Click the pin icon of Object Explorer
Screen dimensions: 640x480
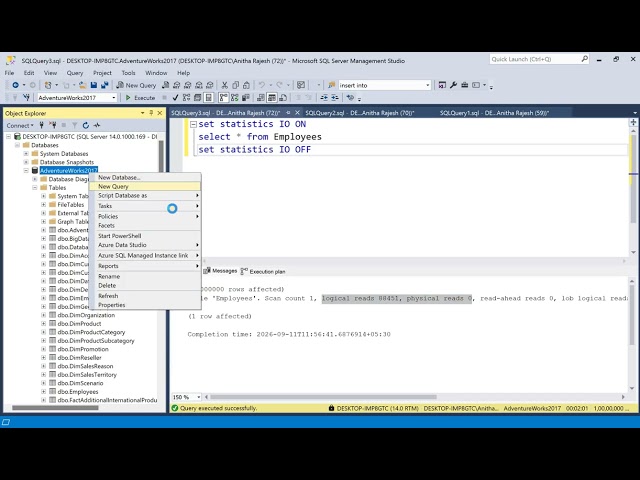click(151, 113)
